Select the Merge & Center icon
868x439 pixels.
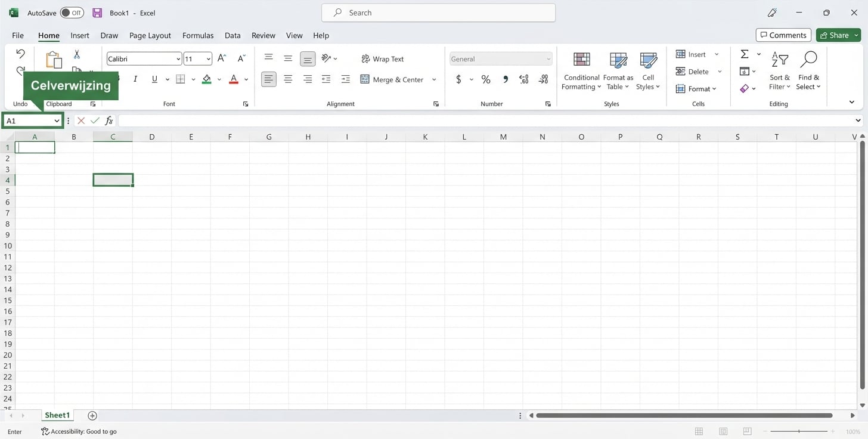coord(365,79)
